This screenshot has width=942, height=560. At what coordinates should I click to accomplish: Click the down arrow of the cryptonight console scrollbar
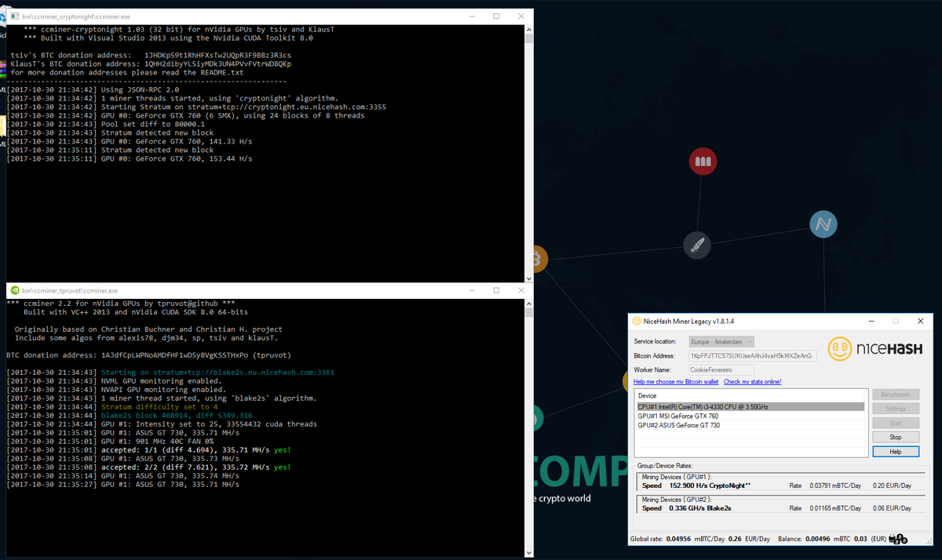click(529, 278)
